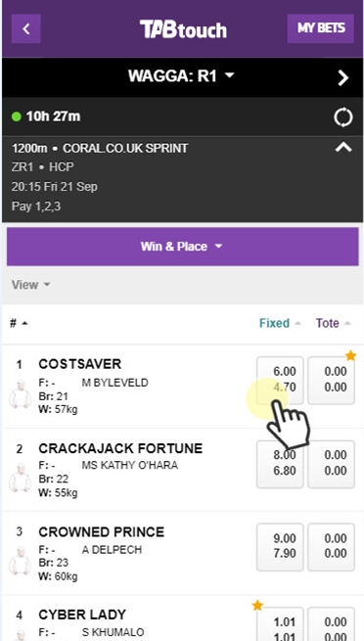
Task: Open My Bets
Action: coord(321,28)
